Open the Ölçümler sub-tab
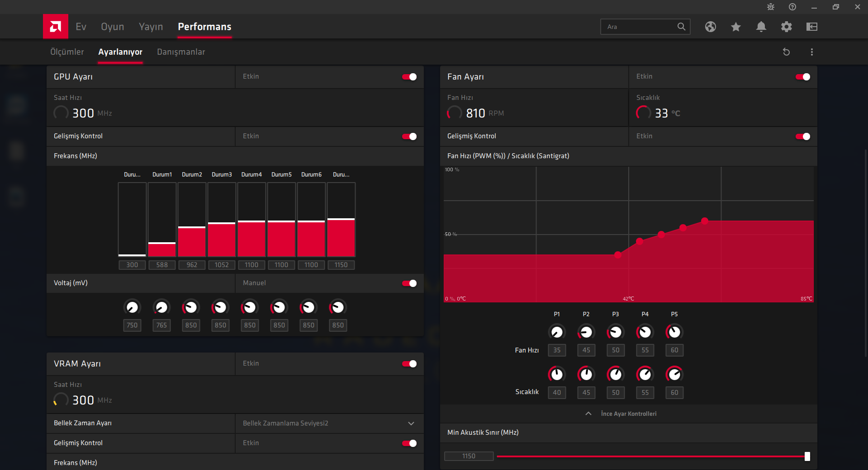Image resolution: width=868 pixels, height=470 pixels. point(67,52)
